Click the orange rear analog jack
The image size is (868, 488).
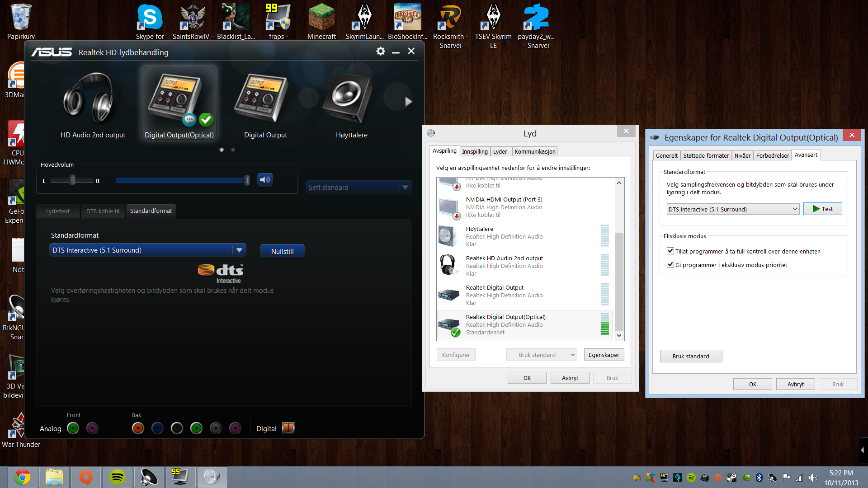138,428
